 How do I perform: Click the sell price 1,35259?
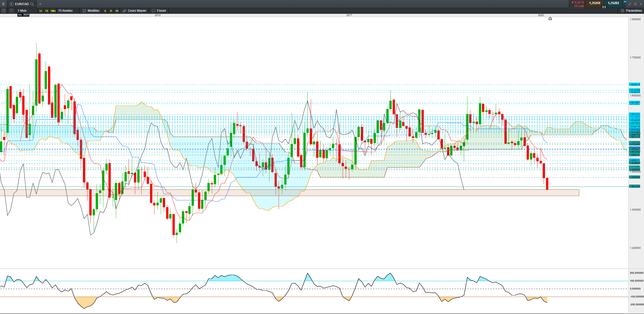click(x=595, y=3)
